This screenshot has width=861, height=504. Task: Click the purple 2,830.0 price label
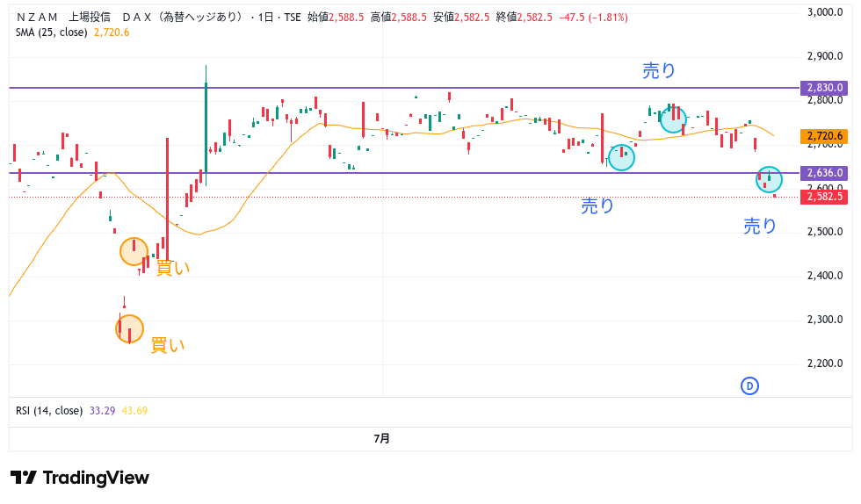pos(825,88)
